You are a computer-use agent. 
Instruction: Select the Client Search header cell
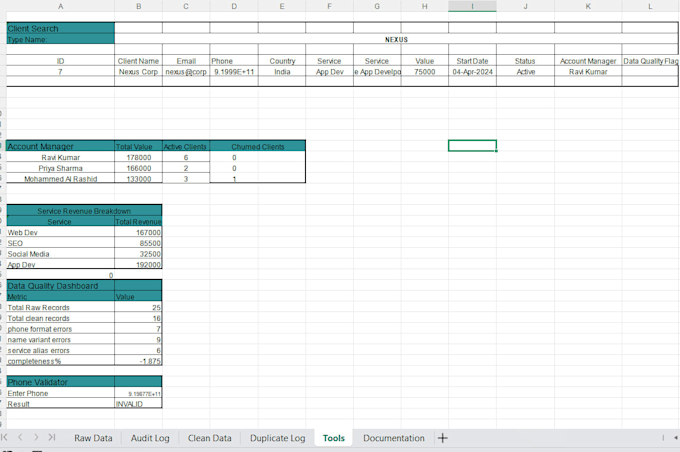click(x=60, y=28)
